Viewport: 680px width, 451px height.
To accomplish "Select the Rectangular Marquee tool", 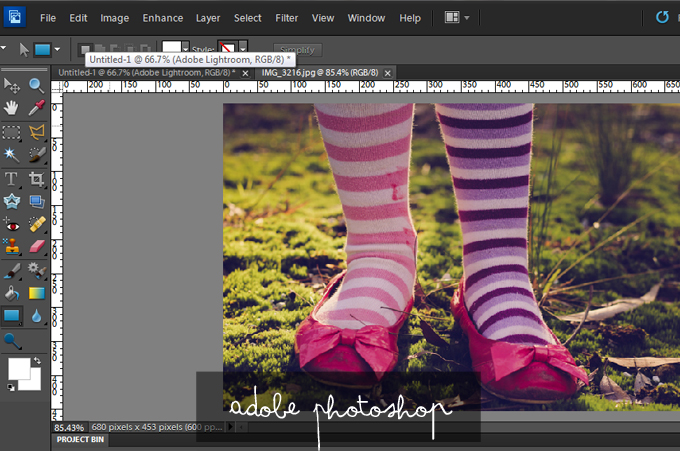I will click(x=12, y=132).
